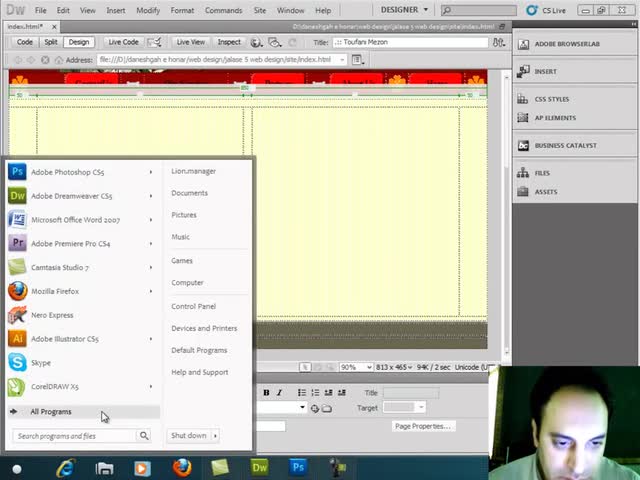Click All Programs in Start menu
The width and height of the screenshot is (640, 480).
[84, 411]
